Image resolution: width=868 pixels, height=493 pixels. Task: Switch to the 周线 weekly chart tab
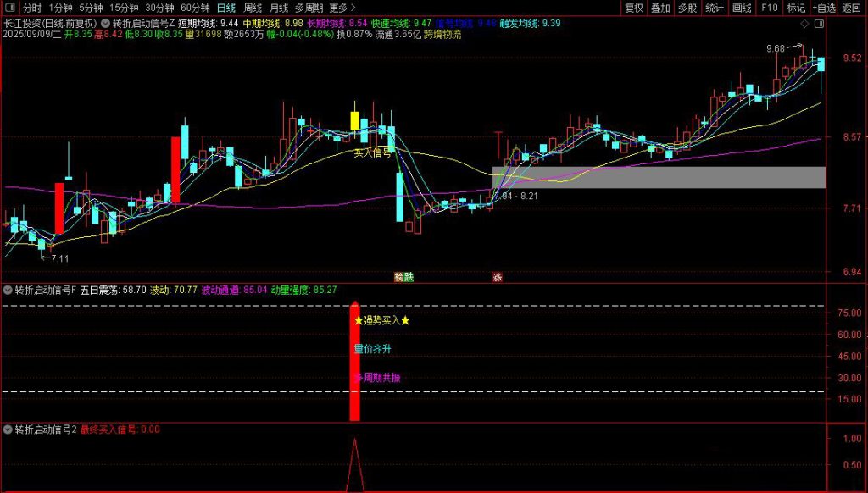[x=253, y=8]
